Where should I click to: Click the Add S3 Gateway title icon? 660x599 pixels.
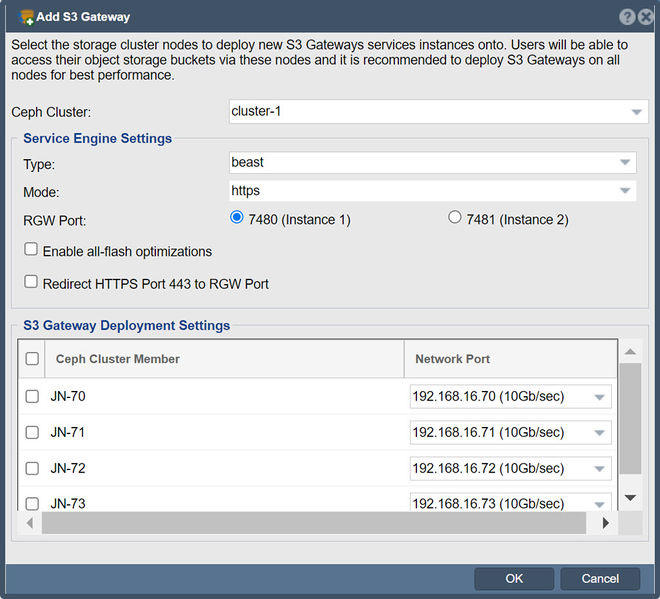tap(27, 17)
